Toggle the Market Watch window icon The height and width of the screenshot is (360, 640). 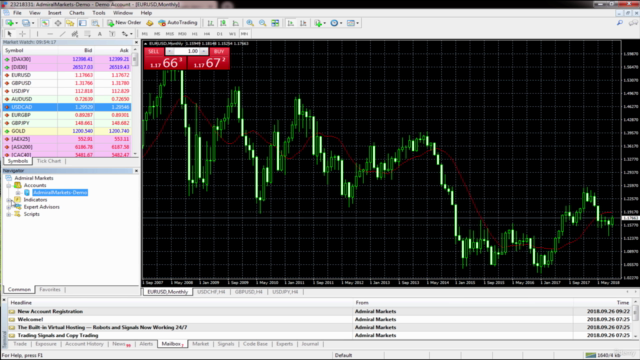[45, 23]
